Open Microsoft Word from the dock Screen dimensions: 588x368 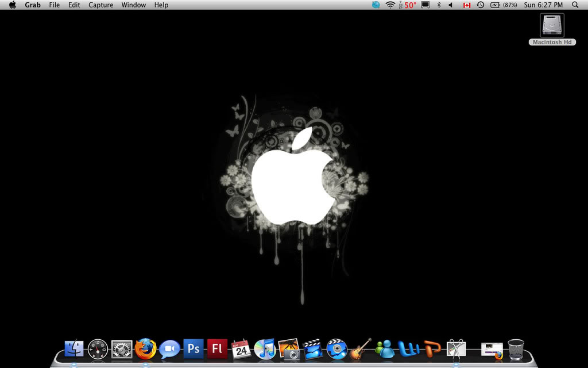(409, 349)
